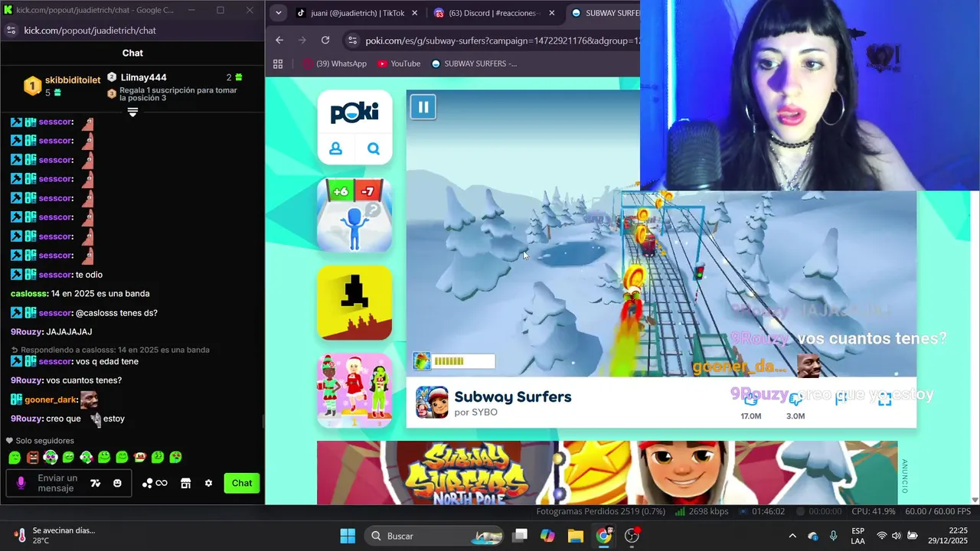Open Task View on the taskbar
The width and height of the screenshot is (980, 551).
tap(520, 536)
